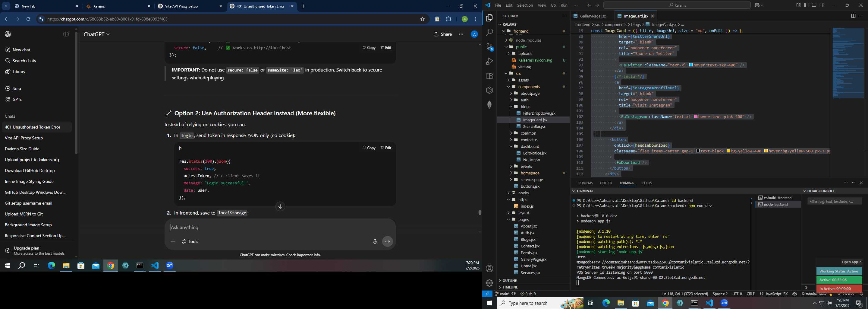Switch to the PROBLEMS panel tab
The height and width of the screenshot is (309, 868).
pyautogui.click(x=584, y=183)
